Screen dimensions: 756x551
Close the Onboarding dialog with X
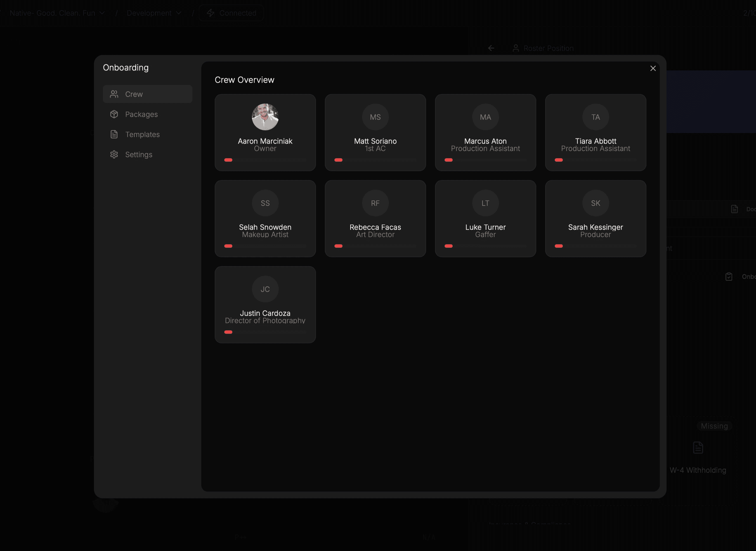pyautogui.click(x=653, y=68)
